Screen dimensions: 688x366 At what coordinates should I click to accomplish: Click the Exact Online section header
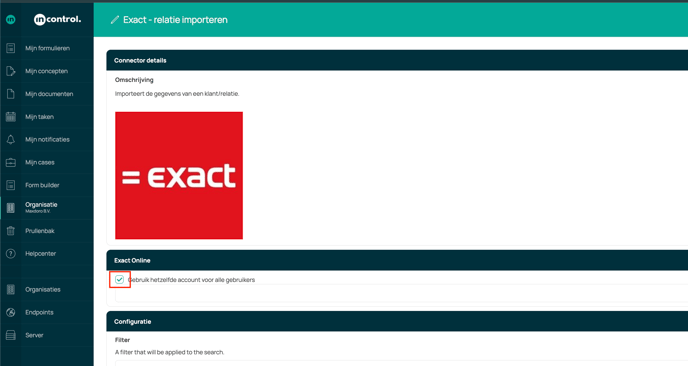pyautogui.click(x=397, y=260)
